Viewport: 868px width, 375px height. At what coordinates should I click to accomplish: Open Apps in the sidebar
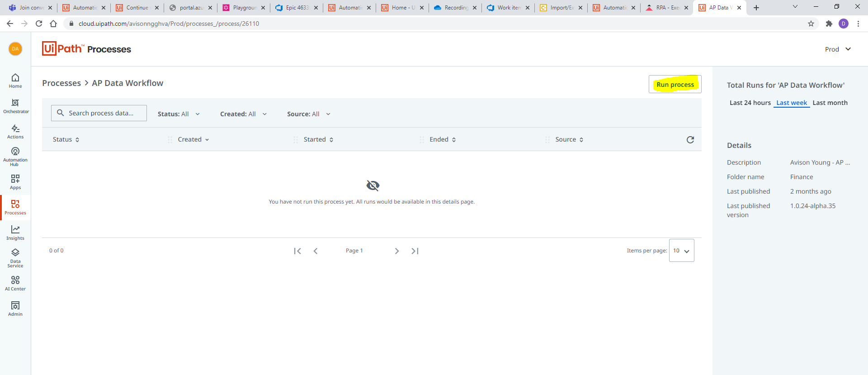point(15,182)
